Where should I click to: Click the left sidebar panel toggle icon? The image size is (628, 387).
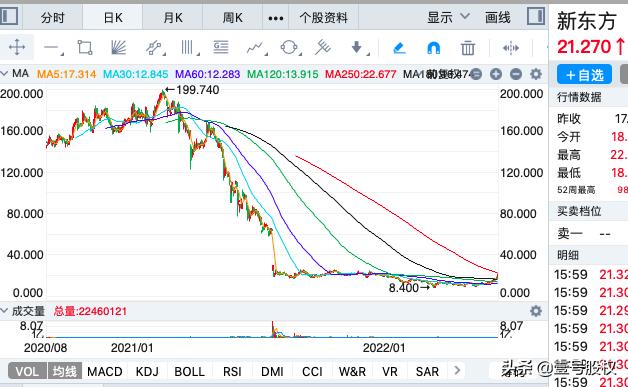[8, 17]
